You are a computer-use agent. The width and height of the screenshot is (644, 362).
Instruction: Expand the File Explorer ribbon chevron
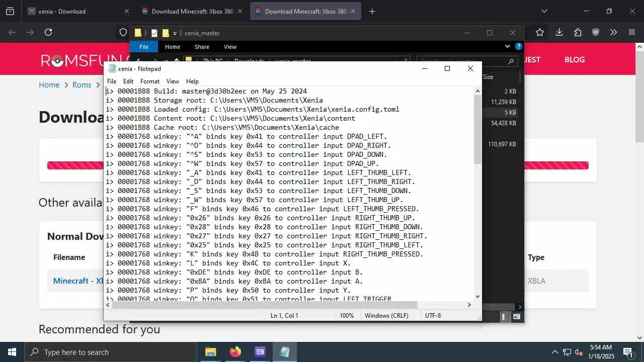(507, 46)
